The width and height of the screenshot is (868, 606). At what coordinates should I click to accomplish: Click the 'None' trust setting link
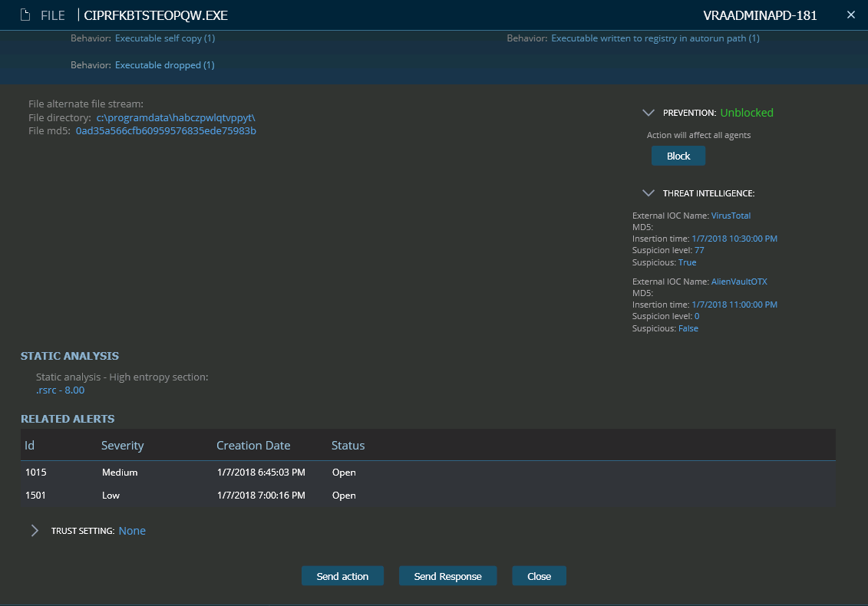click(132, 530)
